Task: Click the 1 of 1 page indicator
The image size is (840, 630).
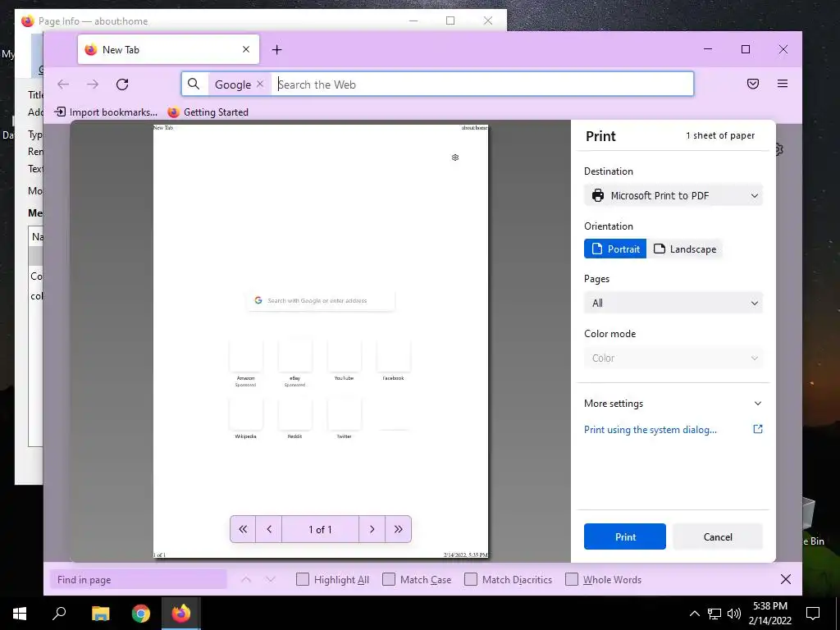Action: (x=321, y=529)
